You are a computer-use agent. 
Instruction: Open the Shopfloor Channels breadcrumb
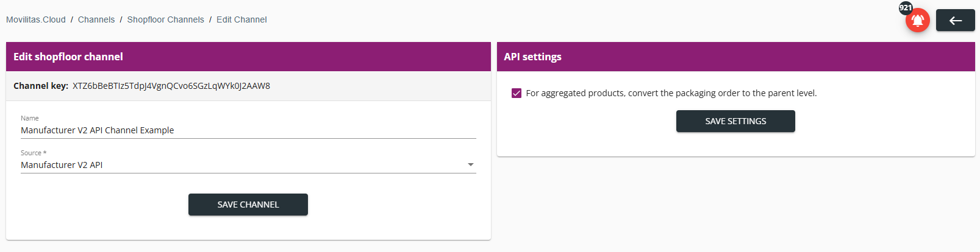click(x=165, y=19)
